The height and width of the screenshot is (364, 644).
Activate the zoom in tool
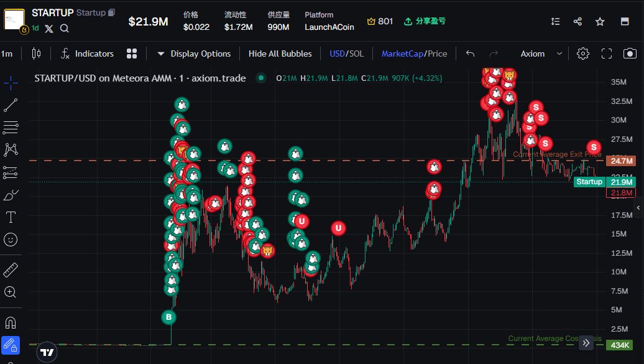point(11,292)
